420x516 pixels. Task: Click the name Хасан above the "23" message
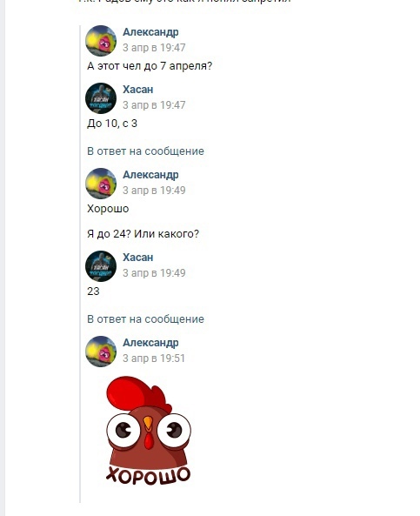point(137,258)
